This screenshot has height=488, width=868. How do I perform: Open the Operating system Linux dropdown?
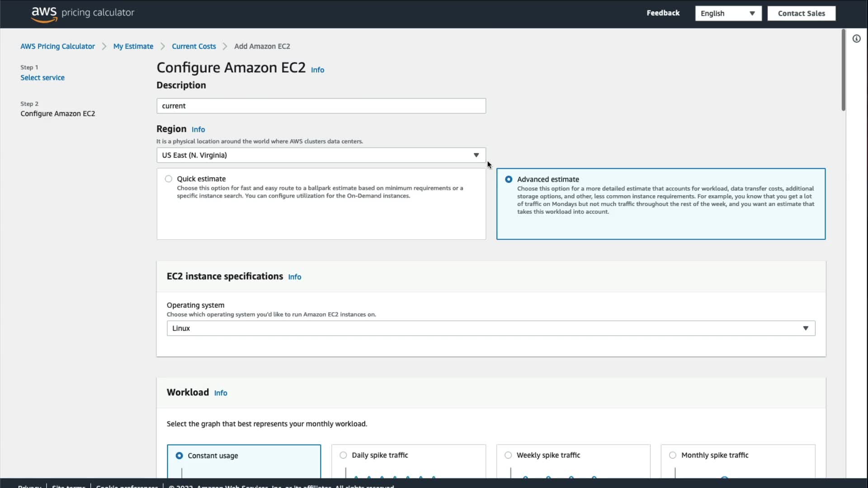click(491, 328)
